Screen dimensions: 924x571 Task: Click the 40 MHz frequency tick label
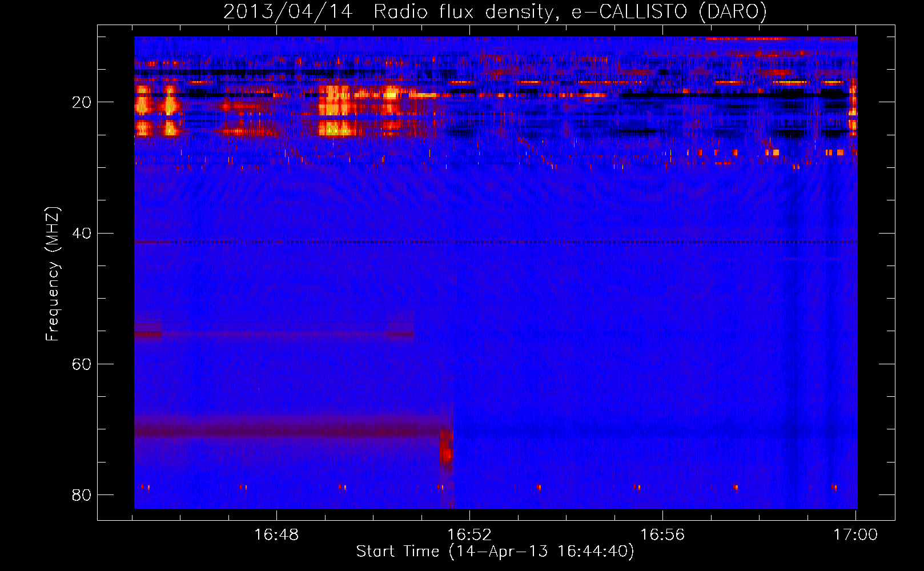pos(82,234)
